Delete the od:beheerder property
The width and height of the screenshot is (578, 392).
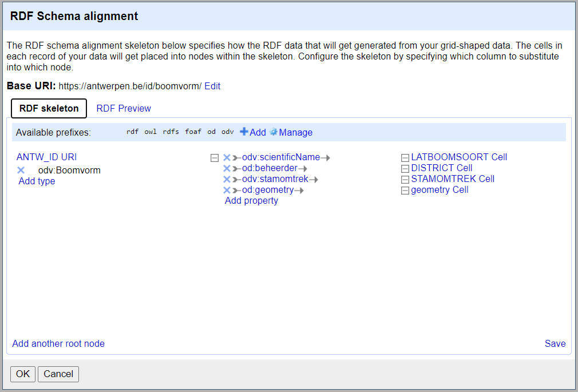(227, 168)
